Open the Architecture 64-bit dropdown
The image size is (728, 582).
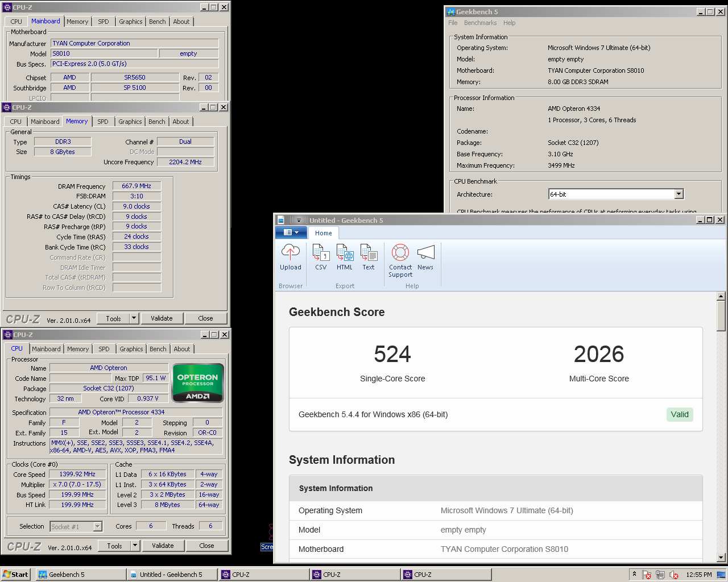pyautogui.click(x=679, y=194)
